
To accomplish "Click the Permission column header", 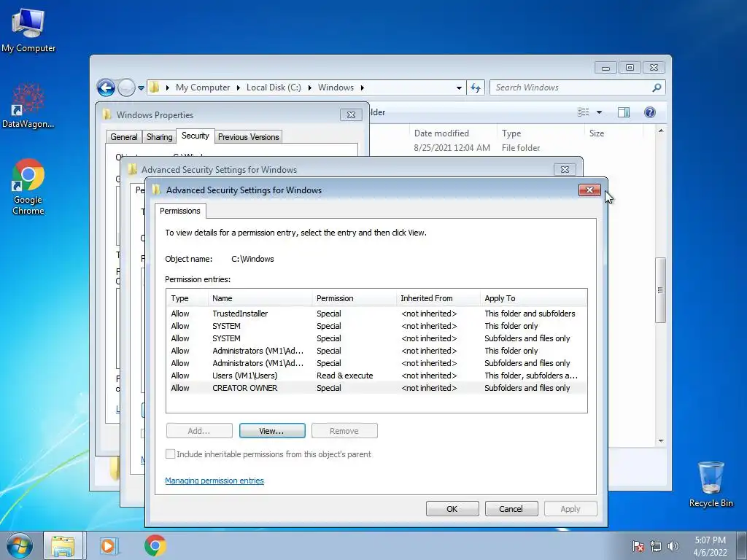I will coord(354,298).
